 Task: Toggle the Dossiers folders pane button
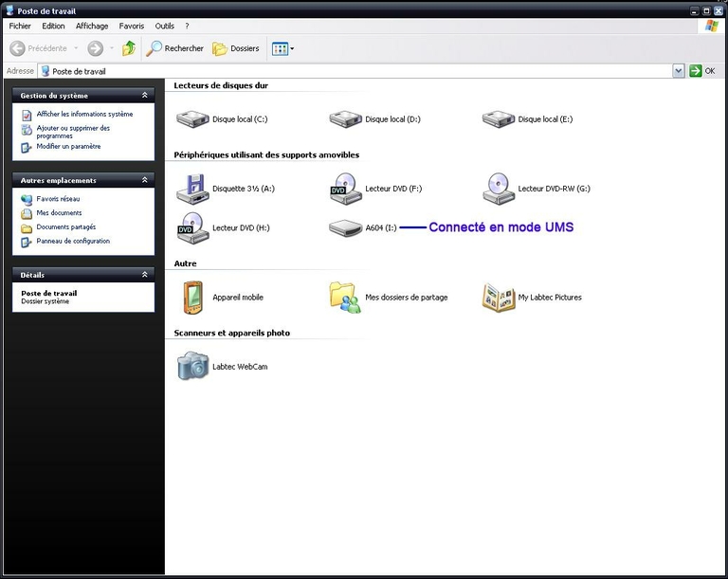click(236, 48)
